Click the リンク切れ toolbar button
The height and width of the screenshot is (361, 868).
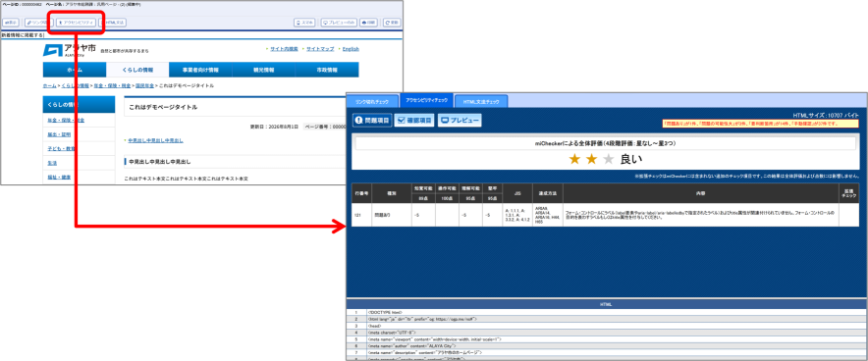[38, 23]
